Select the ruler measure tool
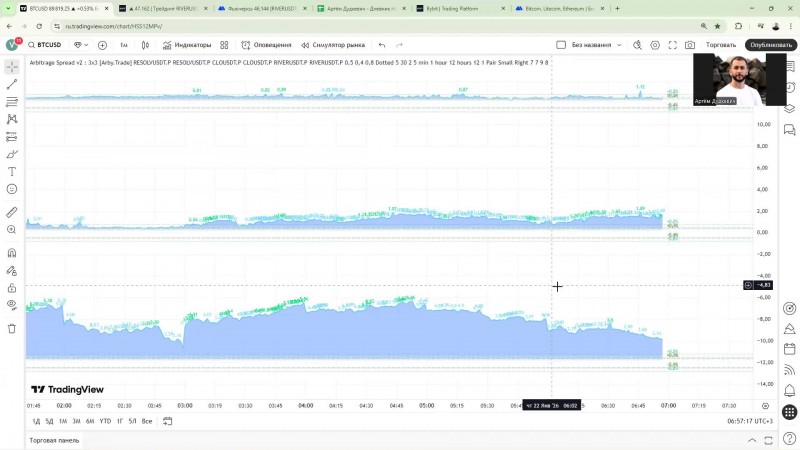Screen dimensions: 800x450 tap(12, 212)
